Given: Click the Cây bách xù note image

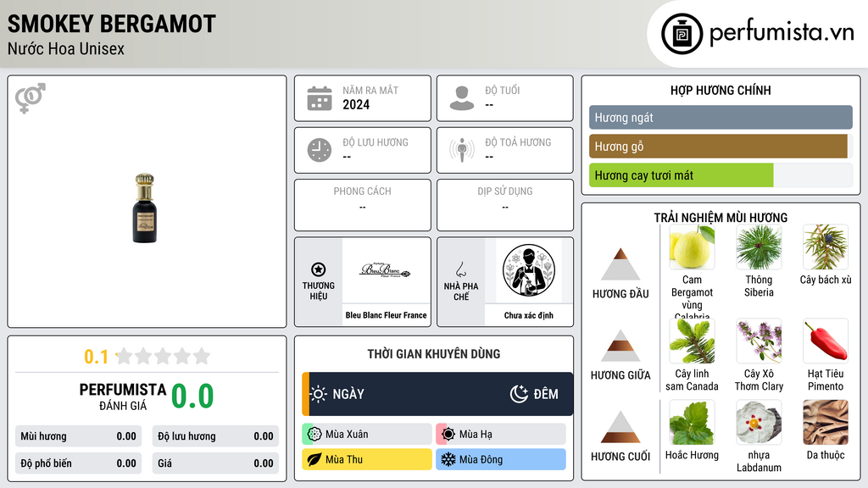Looking at the screenshot, I should click(x=826, y=247).
